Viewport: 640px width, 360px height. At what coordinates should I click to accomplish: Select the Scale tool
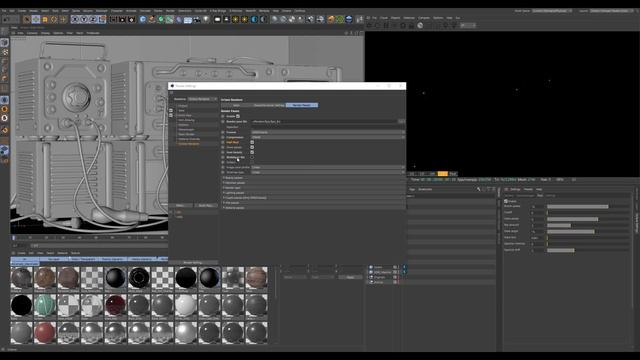point(45,19)
